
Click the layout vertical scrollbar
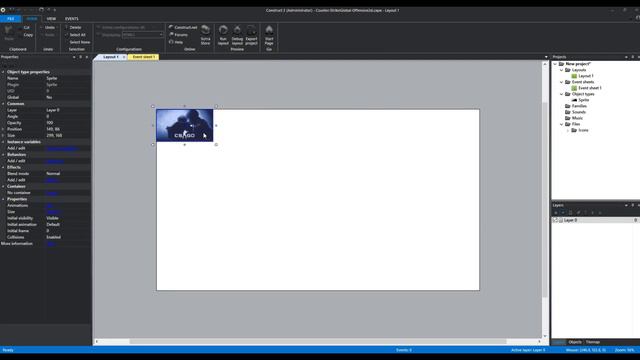click(x=545, y=200)
